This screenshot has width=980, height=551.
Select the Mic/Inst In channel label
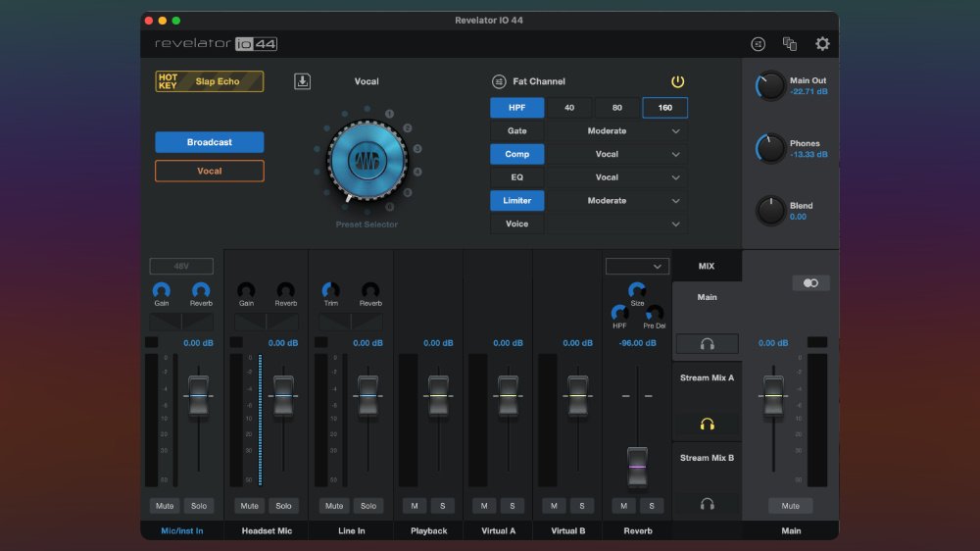182,530
